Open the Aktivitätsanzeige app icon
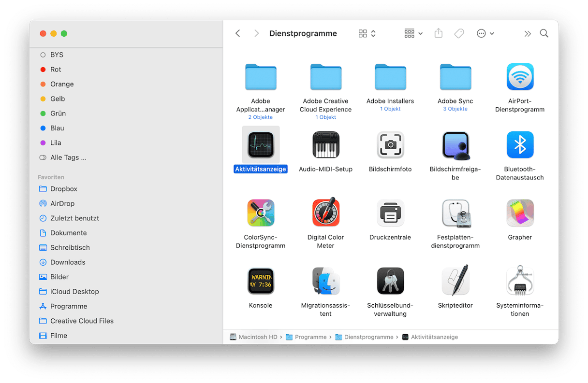The height and width of the screenshot is (383, 588). (x=261, y=145)
